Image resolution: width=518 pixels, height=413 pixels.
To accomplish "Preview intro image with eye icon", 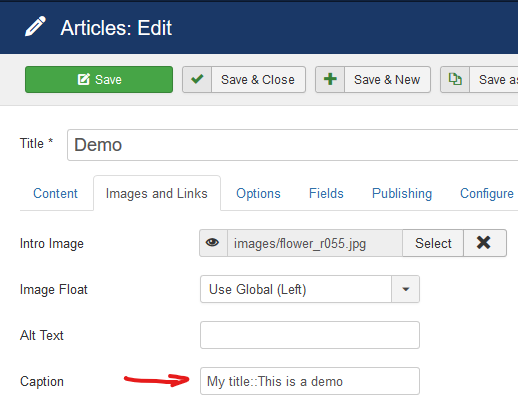I will pos(213,243).
